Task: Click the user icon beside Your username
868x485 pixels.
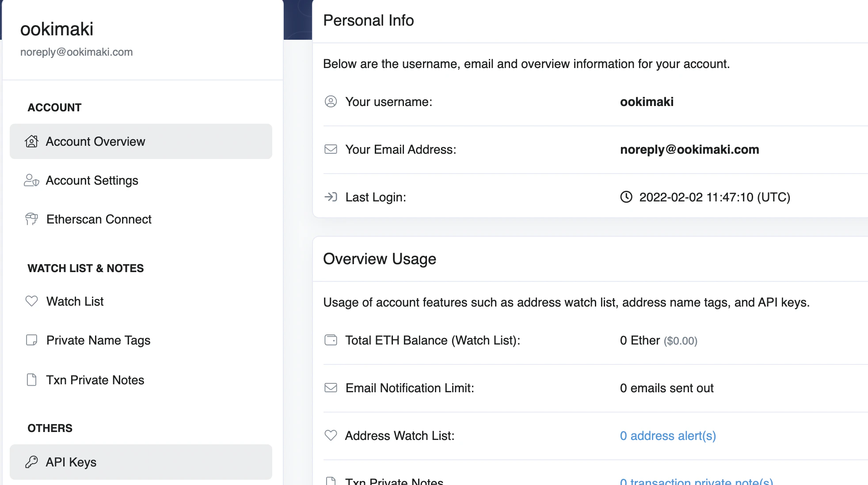Action: point(331,102)
